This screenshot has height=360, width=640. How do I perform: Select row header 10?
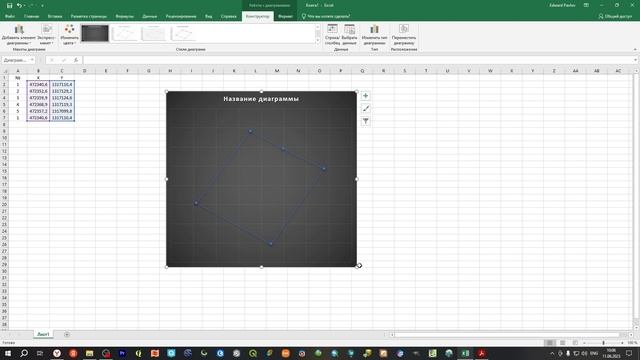click(4, 138)
